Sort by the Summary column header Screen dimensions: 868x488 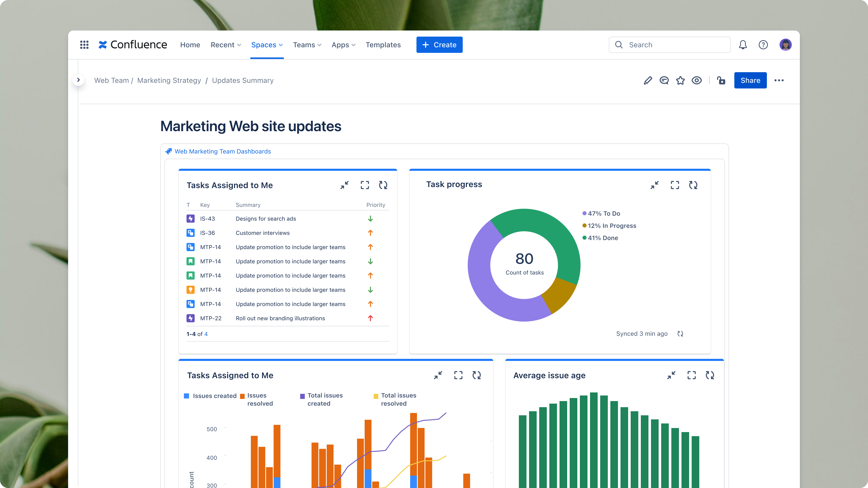tap(248, 205)
